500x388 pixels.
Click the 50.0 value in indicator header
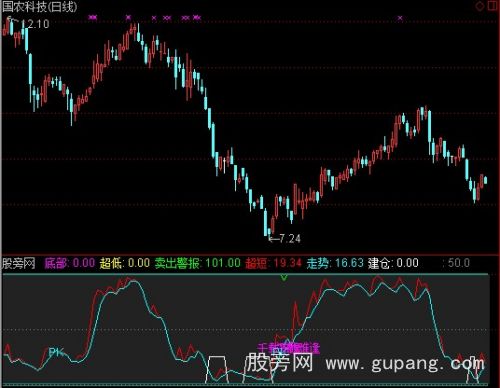pyautogui.click(x=459, y=263)
